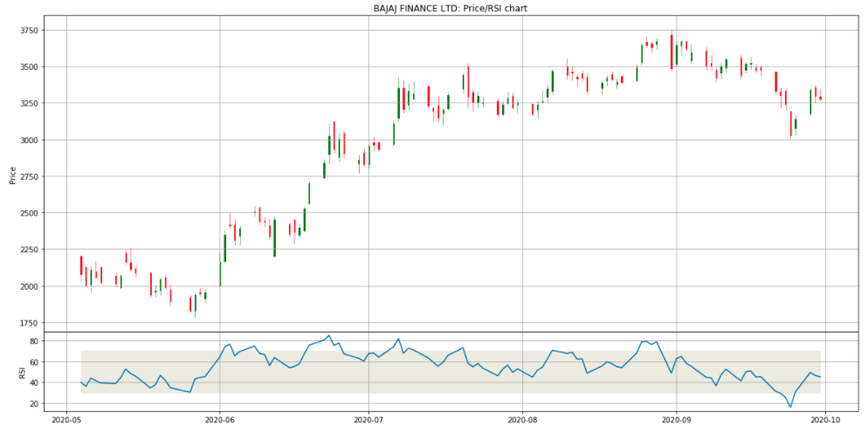Click the 2020-08 date label

pyautogui.click(x=522, y=422)
